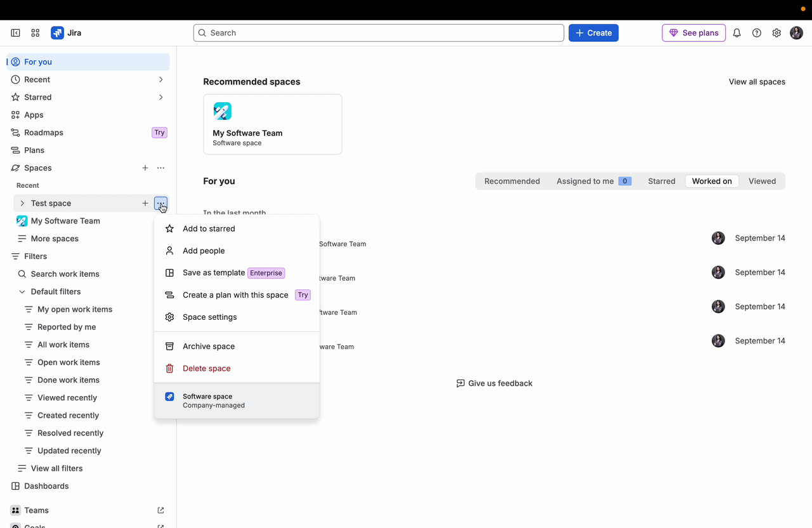812x528 pixels.
Task: Choose Delete space from menu
Action: click(237, 368)
